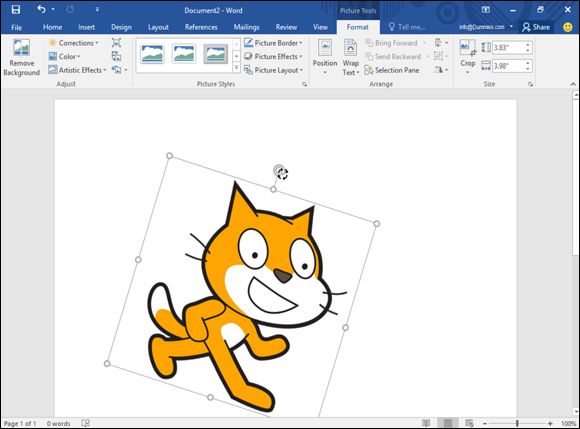Viewport: 580px width, 429px height.
Task: Open the Color dropdown
Action: click(x=65, y=57)
